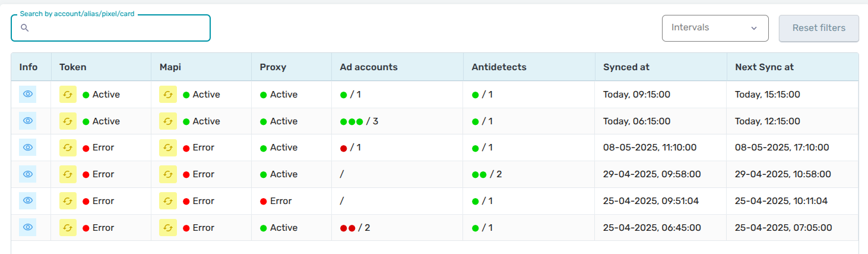View info for the first row
Viewport: 868px width, 254px height.
pyautogui.click(x=28, y=94)
